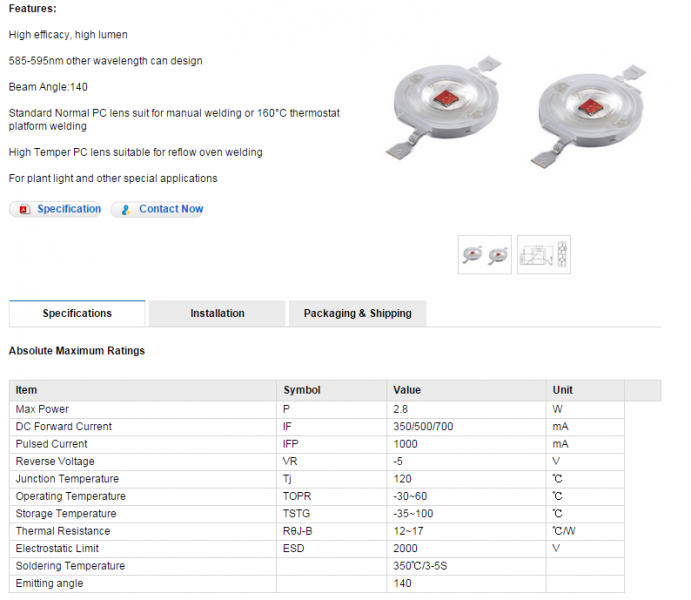
Task: Select the LED photo thumbnail
Action: click(x=485, y=255)
